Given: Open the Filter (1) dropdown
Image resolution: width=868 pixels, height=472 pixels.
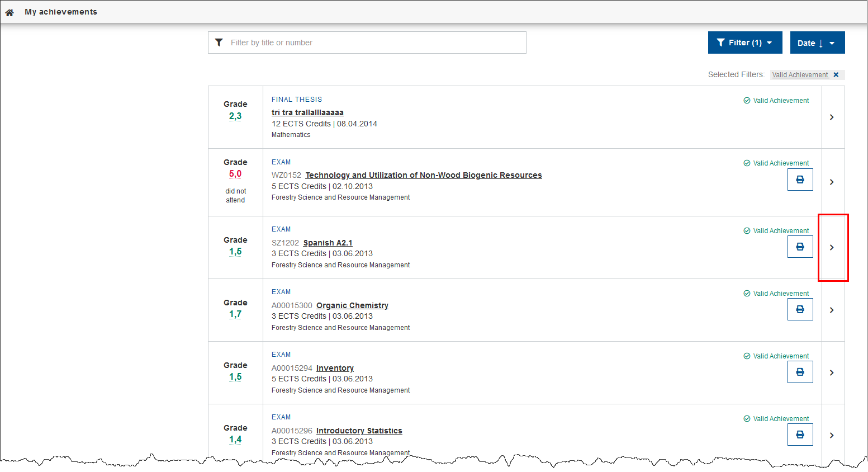Looking at the screenshot, I should pyautogui.click(x=744, y=43).
